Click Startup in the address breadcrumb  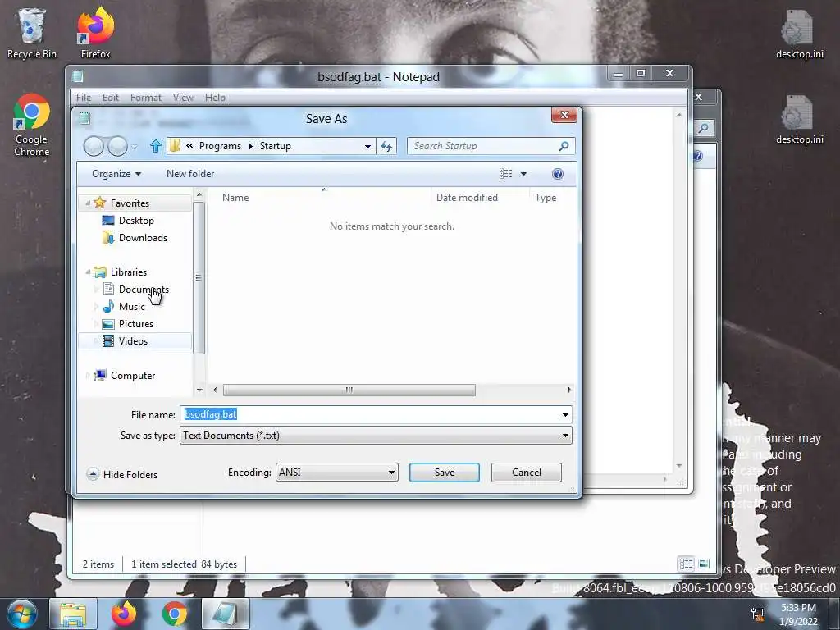coord(276,146)
